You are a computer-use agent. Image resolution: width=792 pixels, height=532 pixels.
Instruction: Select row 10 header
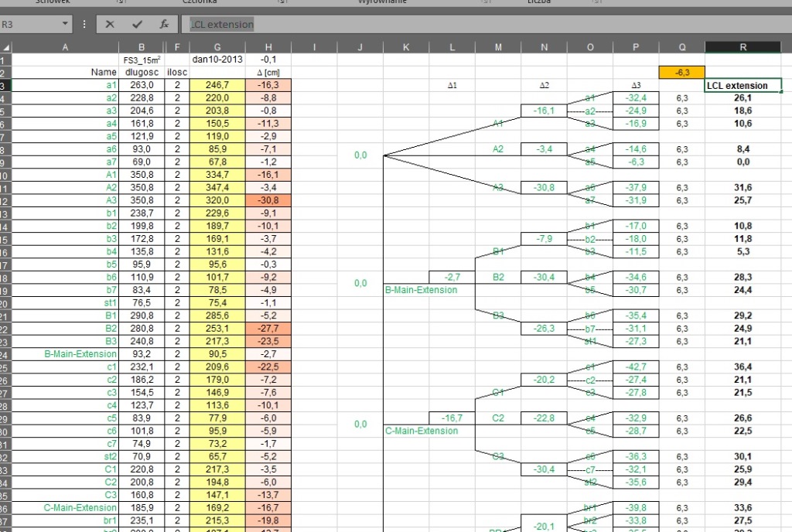coord(5,175)
